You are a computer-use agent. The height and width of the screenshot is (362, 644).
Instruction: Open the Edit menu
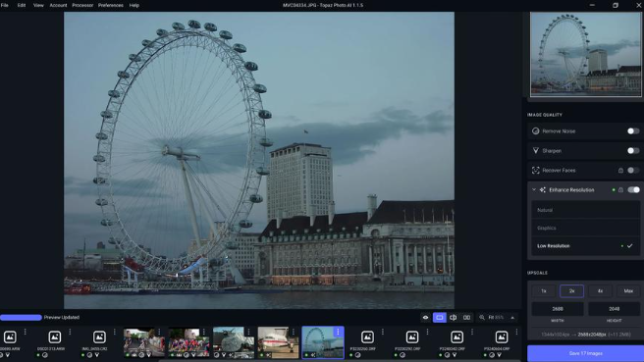[22, 5]
